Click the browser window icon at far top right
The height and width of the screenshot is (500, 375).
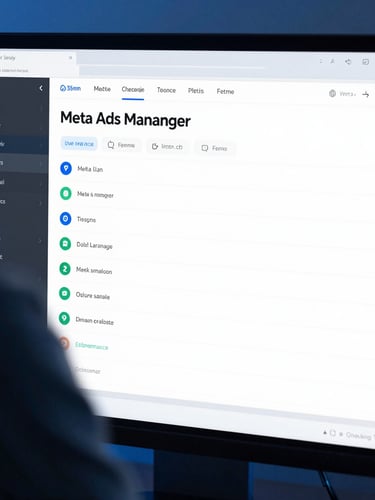click(x=366, y=62)
